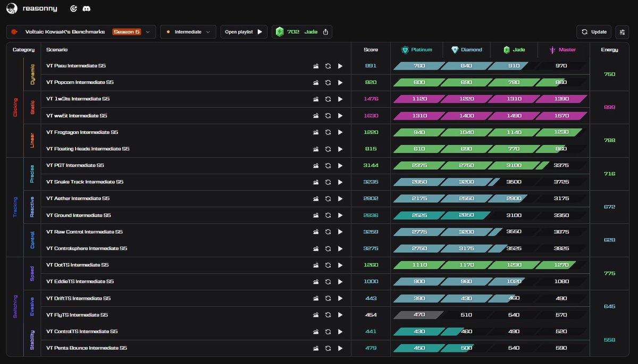Image resolution: width=638 pixels, height=364 pixels.
Task: Refresh VT Controlsphere Intermediate S5 score
Action: (x=328, y=248)
